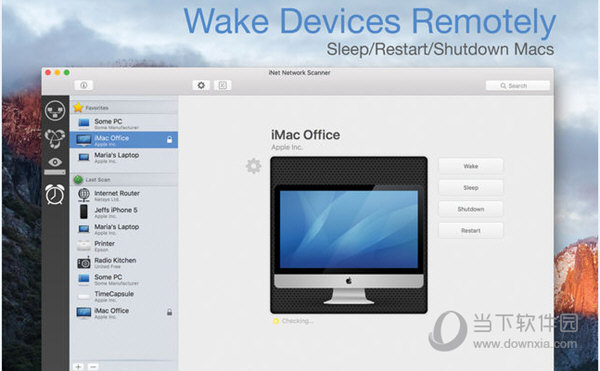Open the Wake on LAN alarm clock icon
The width and height of the screenshot is (600, 371).
click(x=55, y=194)
